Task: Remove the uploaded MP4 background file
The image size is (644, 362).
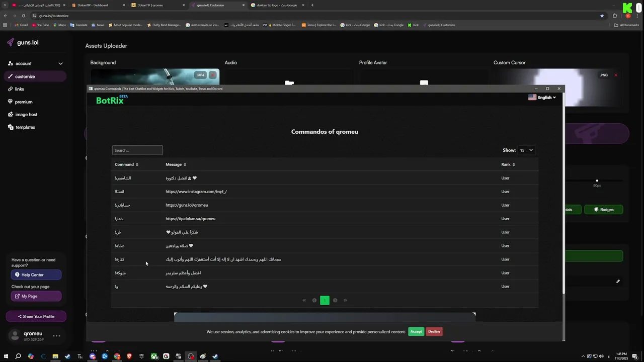Action: (213, 75)
